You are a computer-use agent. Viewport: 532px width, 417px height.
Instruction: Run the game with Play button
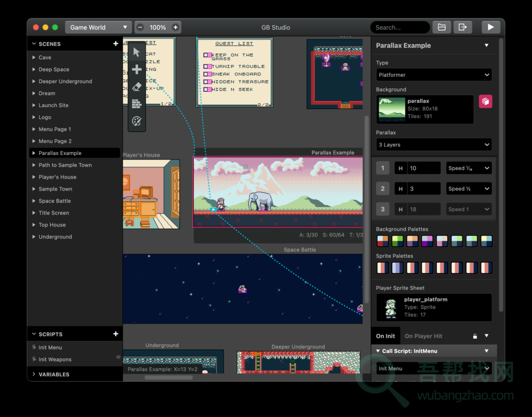490,28
